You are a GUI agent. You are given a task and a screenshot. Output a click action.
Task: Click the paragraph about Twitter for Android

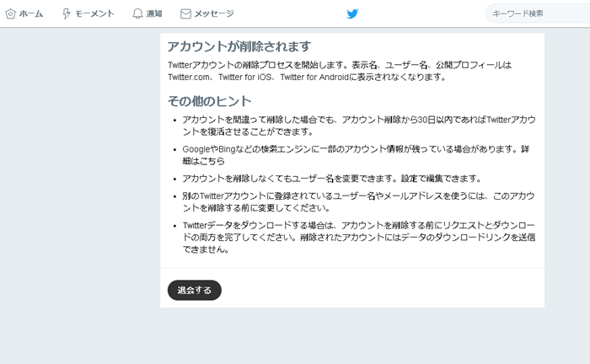(340, 71)
